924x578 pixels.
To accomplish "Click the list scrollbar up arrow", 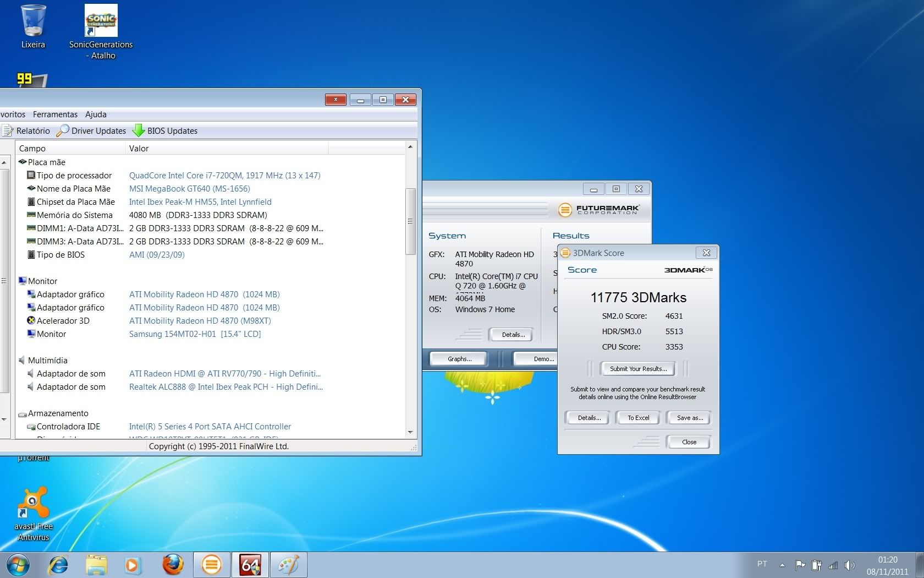I will [x=410, y=147].
